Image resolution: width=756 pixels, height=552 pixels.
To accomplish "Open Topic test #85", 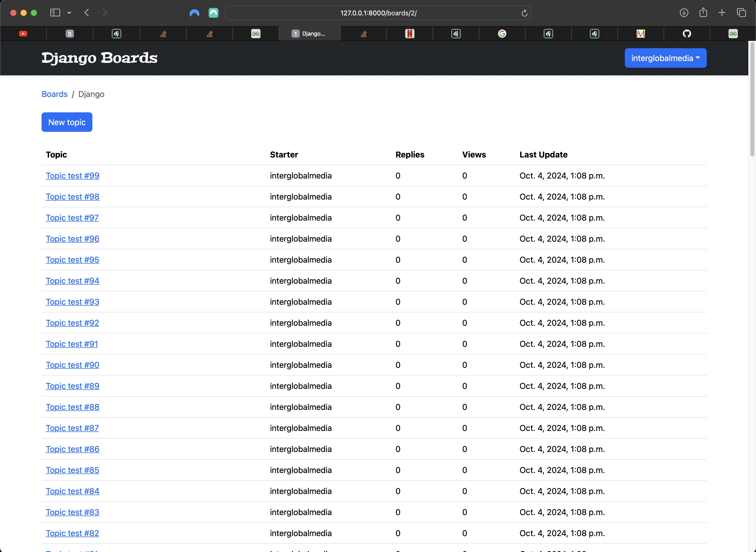I will tap(73, 470).
